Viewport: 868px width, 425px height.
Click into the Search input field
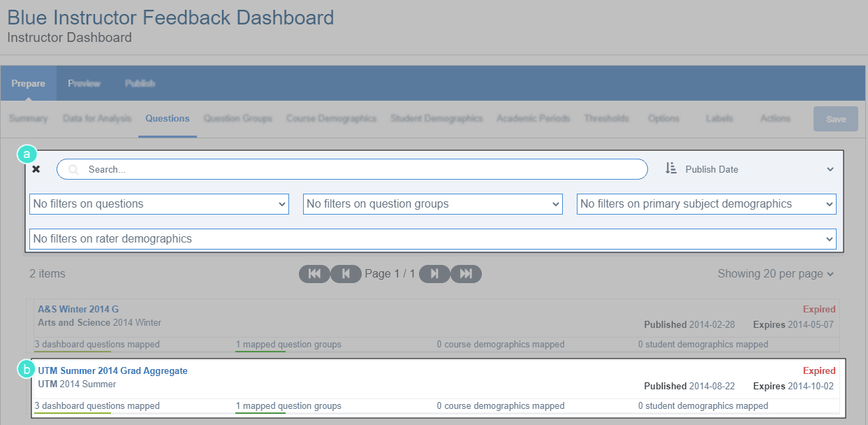[x=352, y=169]
